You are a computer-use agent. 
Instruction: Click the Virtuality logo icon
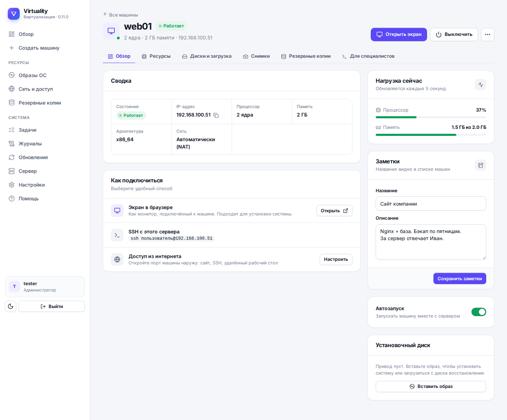[x=14, y=14]
